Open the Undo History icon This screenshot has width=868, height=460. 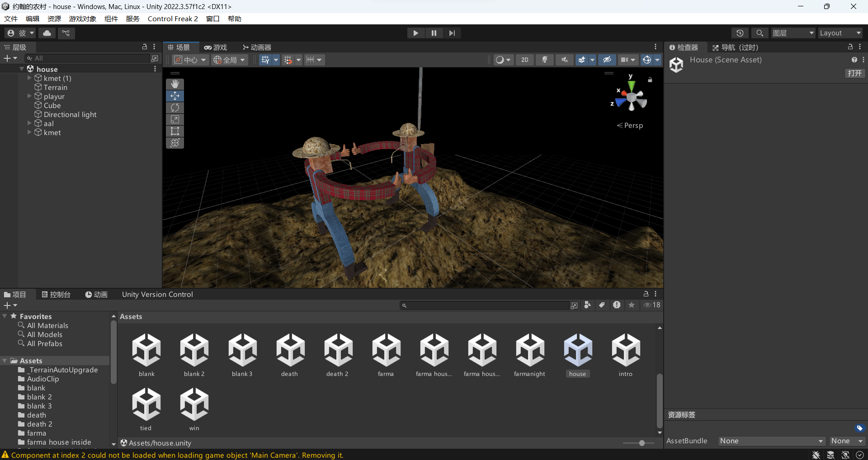click(x=740, y=33)
